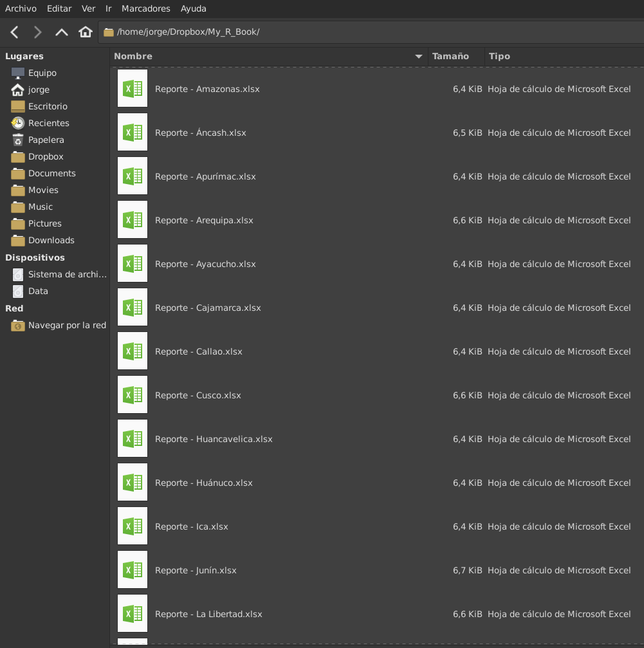
Task: Open the Ver menu
Action: coord(88,8)
